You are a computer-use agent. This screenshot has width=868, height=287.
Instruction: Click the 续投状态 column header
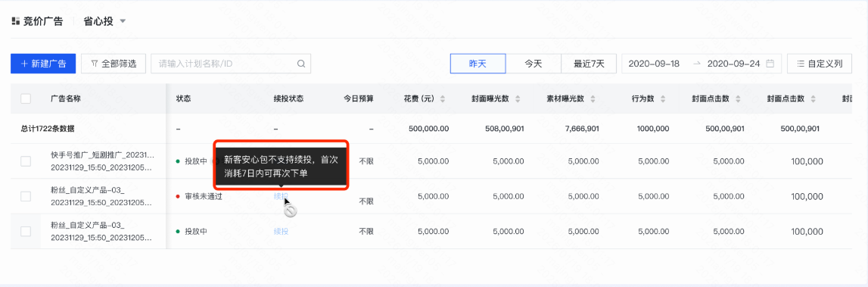[x=288, y=98]
